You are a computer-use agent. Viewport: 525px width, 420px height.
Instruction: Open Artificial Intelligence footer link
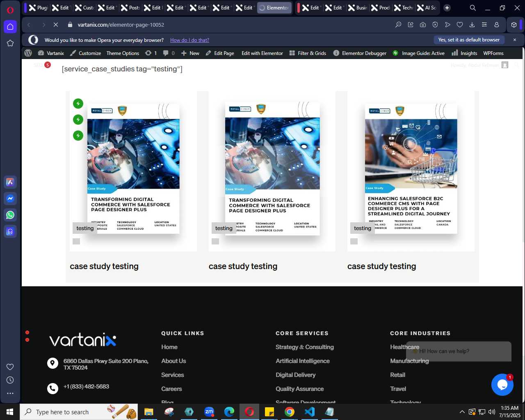point(303,361)
